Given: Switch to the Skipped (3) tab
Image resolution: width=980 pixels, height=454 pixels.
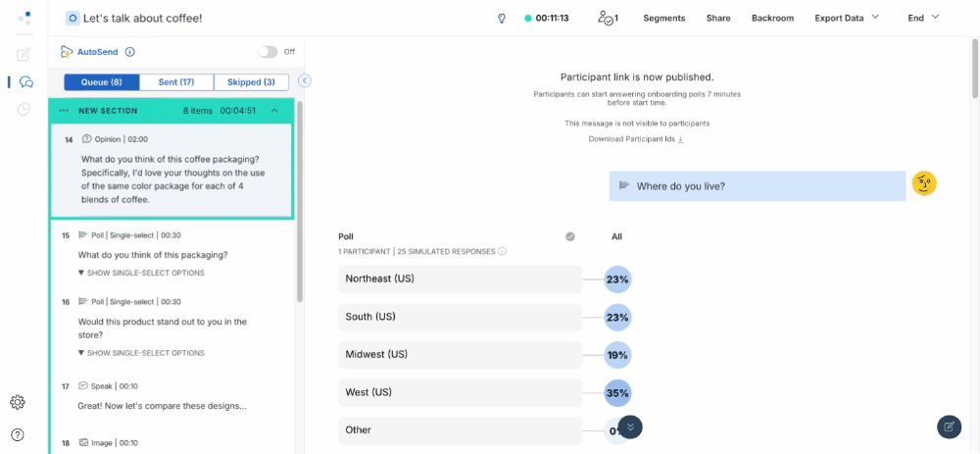Looking at the screenshot, I should pos(251,82).
